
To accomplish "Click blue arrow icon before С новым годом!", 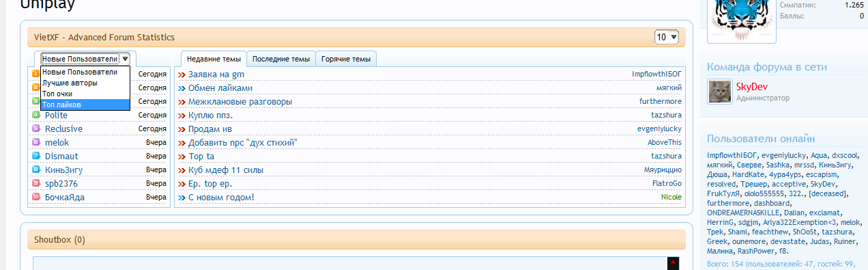I will [182, 197].
